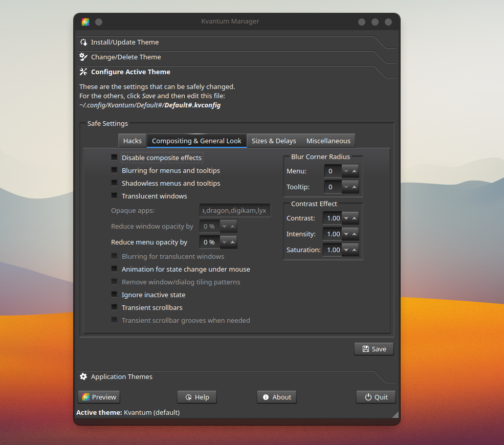Increase Reduce window opacity by value

(233, 227)
